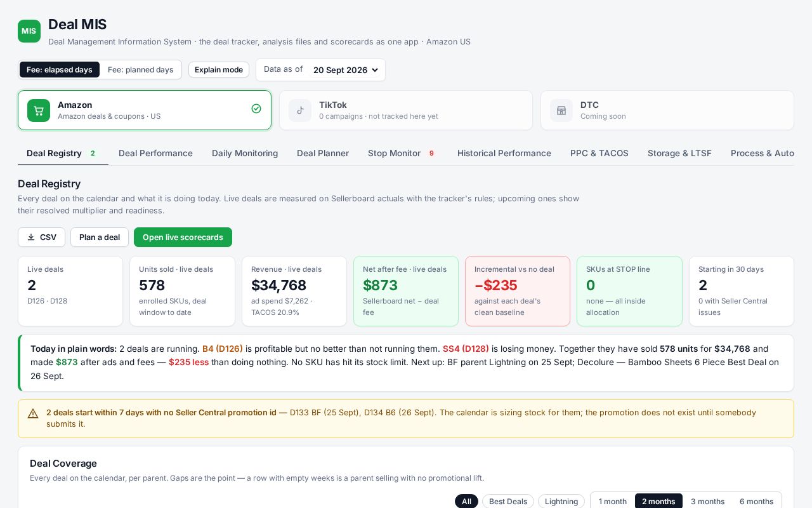Open the Data as of date dropdown

pos(346,70)
